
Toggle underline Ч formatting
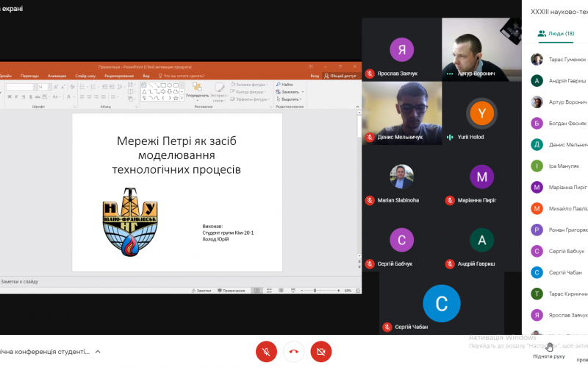24,97
